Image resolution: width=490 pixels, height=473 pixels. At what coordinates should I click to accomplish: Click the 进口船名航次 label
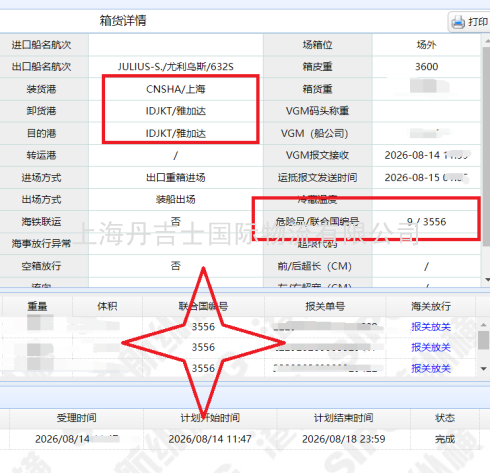tap(41, 45)
